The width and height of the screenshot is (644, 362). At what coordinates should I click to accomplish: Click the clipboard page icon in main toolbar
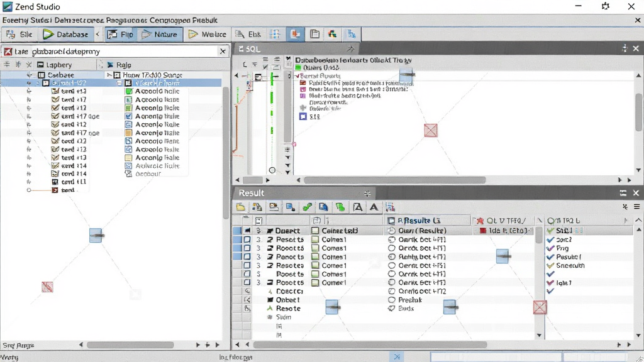314,35
